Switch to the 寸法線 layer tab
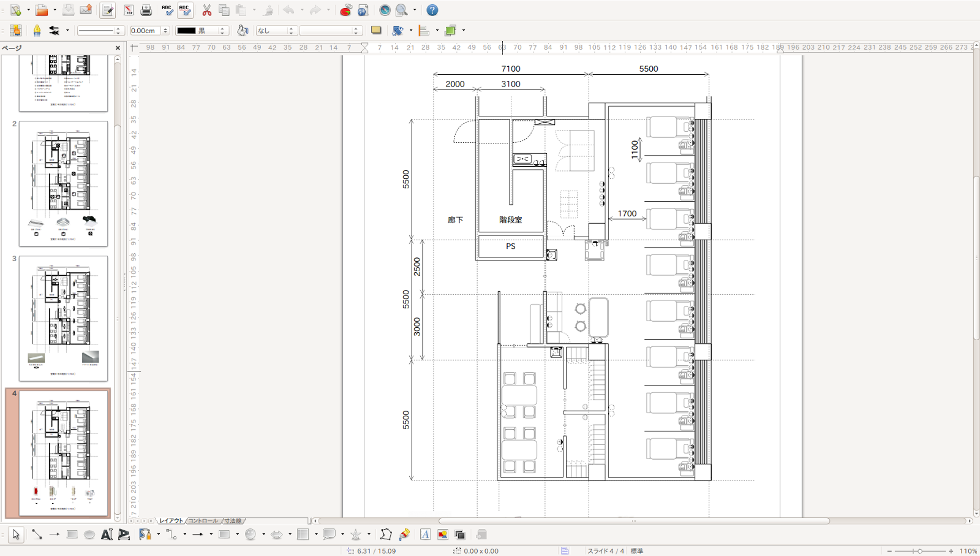Image resolution: width=980 pixels, height=556 pixels. click(233, 521)
